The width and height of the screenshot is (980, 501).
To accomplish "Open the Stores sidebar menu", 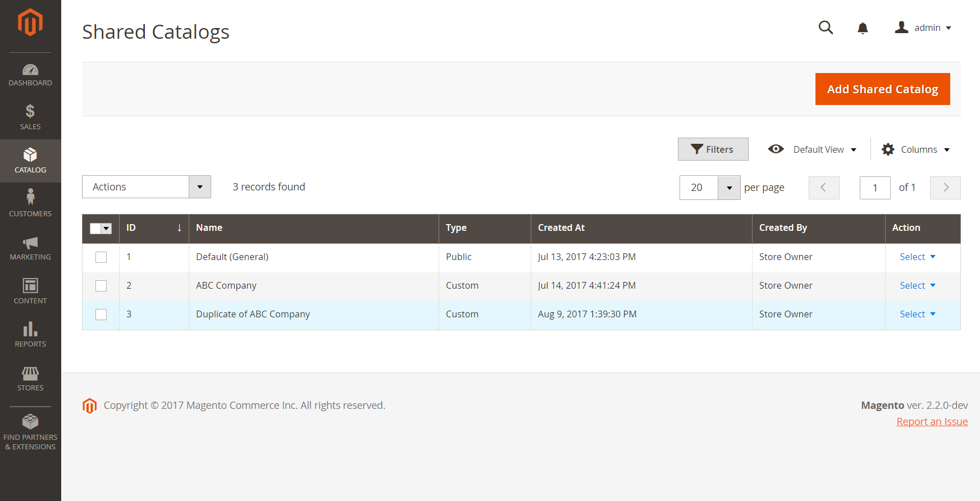I will click(x=30, y=378).
